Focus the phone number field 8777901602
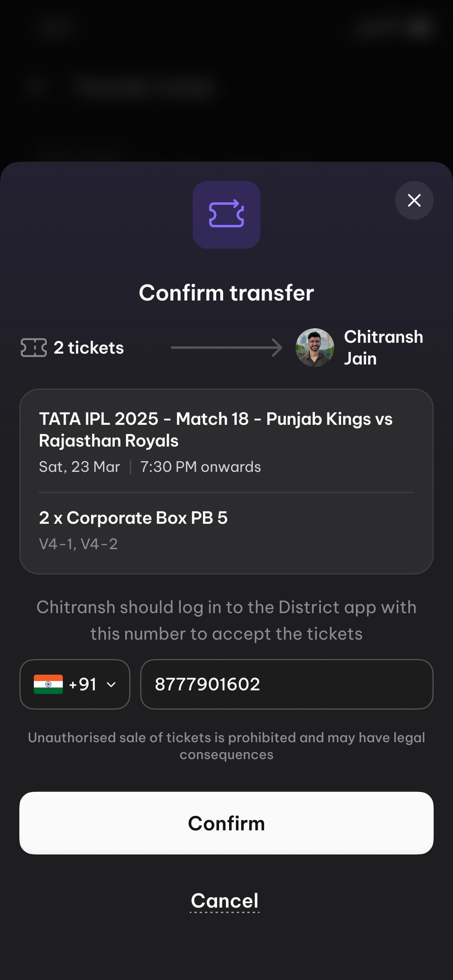Viewport: 453px width, 980px height. click(x=286, y=684)
